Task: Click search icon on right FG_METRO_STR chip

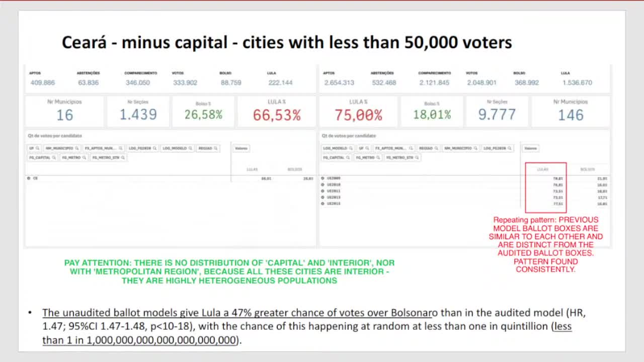Action: tap(417, 157)
